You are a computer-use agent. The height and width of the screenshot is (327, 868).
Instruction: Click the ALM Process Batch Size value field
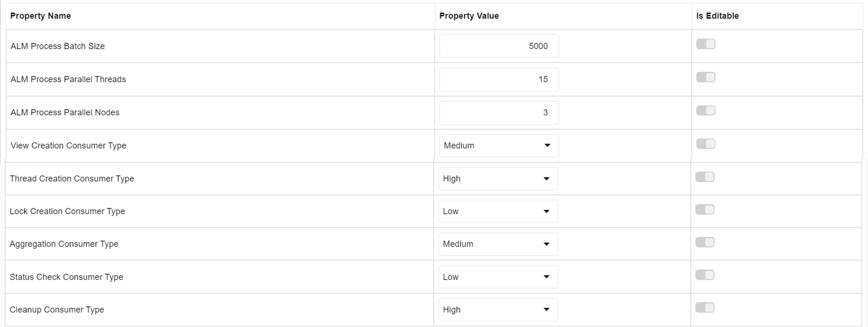point(499,46)
